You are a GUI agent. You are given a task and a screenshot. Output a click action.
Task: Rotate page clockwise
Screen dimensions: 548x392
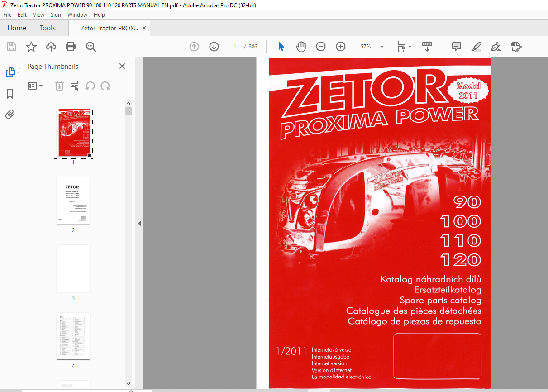[x=105, y=86]
